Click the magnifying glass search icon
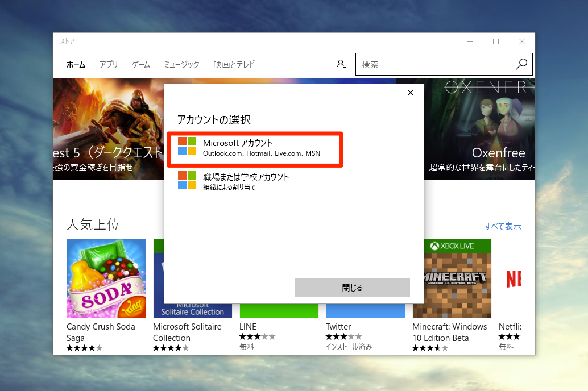 [521, 64]
